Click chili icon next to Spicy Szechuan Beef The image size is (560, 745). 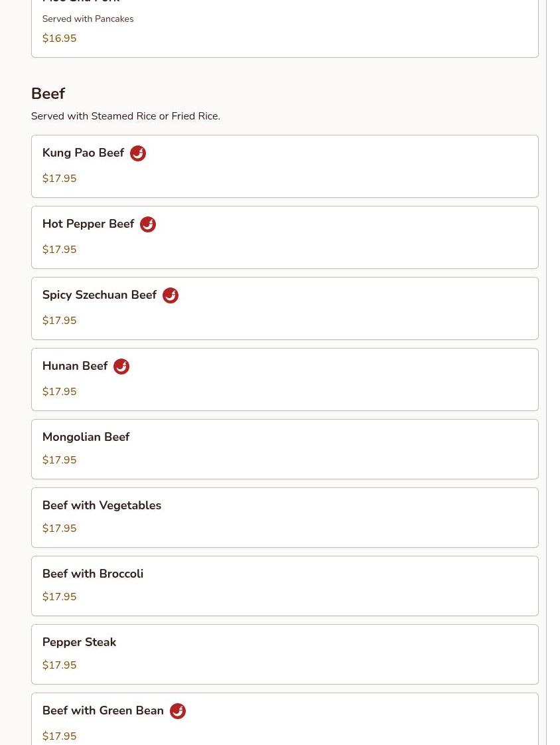click(170, 295)
